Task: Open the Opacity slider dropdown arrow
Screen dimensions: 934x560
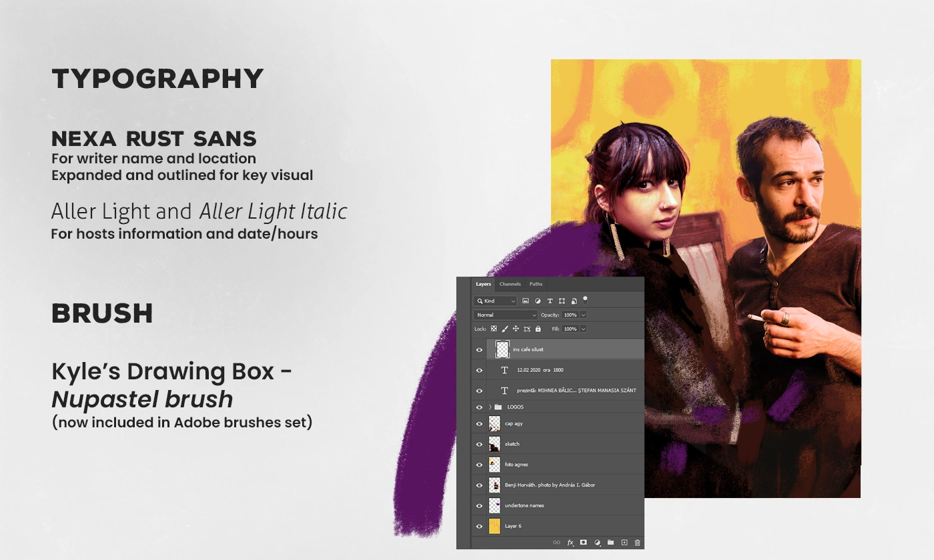Action: pos(583,315)
